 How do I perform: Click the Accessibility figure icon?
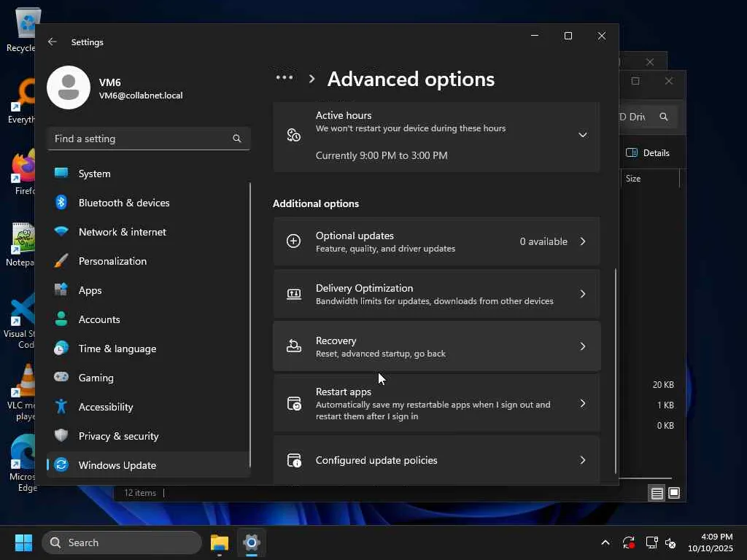(x=62, y=407)
